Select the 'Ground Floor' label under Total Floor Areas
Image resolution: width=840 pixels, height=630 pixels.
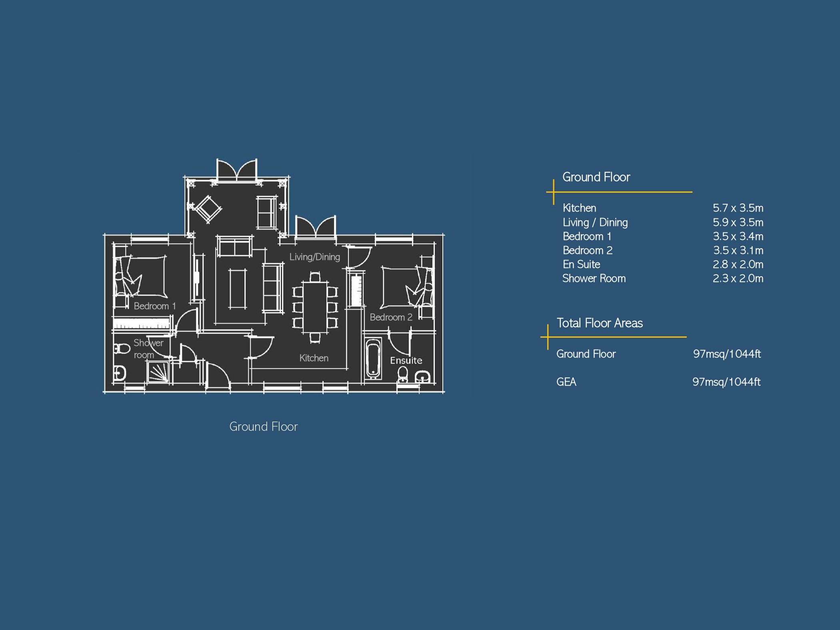(586, 354)
